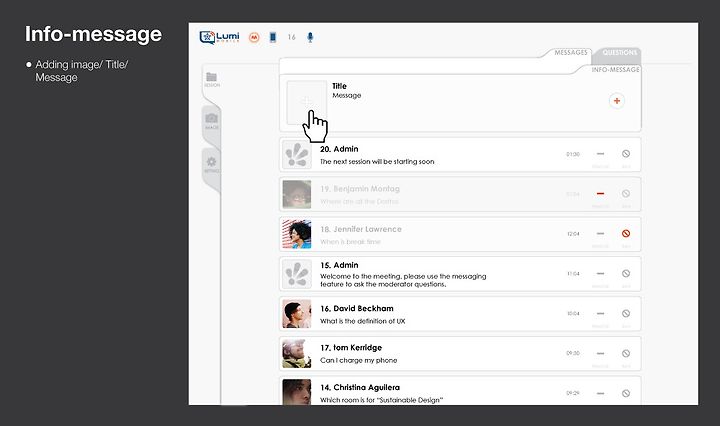Image resolution: width=720 pixels, height=426 pixels.
Task: Click the number 16 in the header
Action: [292, 37]
